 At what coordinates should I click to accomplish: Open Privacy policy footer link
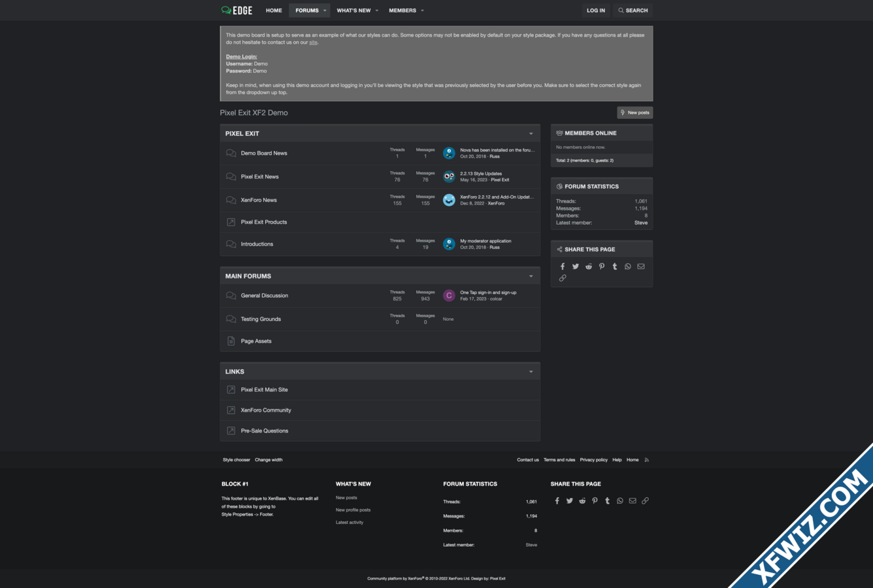click(x=593, y=460)
